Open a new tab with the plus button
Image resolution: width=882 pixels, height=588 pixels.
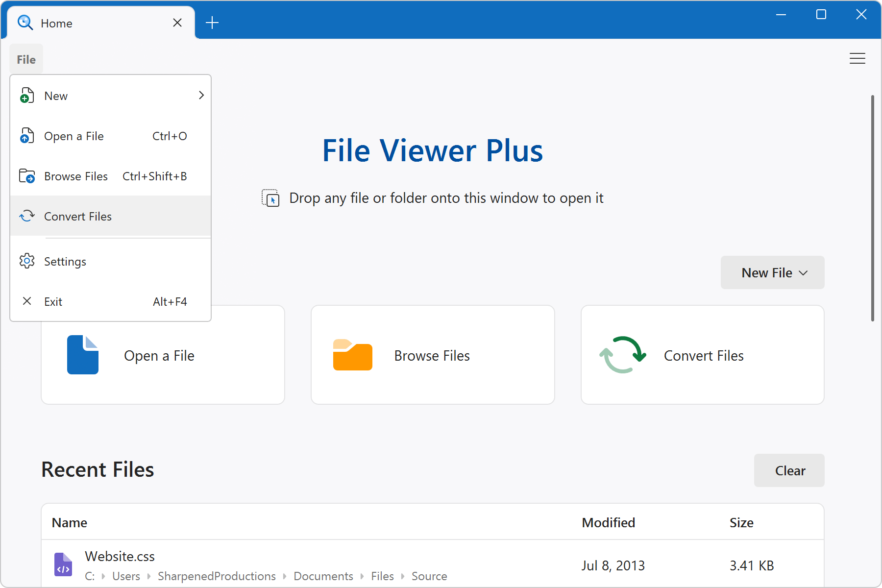(212, 22)
